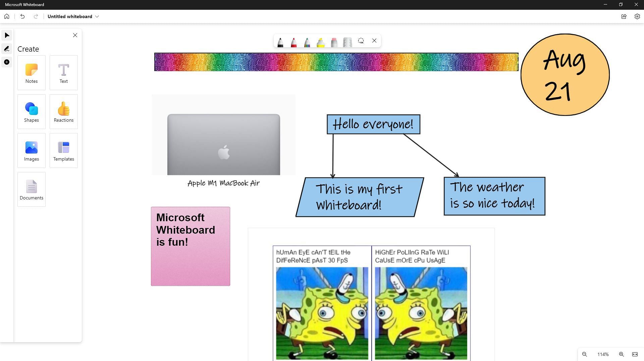Image resolution: width=644 pixels, height=361 pixels.
Task: Insert Images from the Create panel
Action: click(32, 151)
